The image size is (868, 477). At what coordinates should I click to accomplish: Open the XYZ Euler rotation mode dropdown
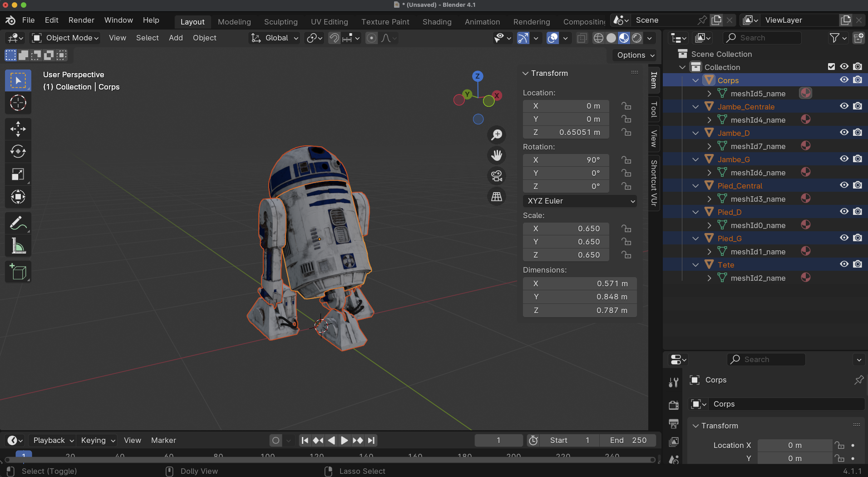click(580, 201)
